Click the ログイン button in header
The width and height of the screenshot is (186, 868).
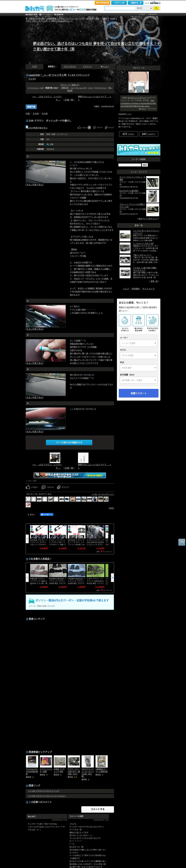pyautogui.click(x=119, y=3)
